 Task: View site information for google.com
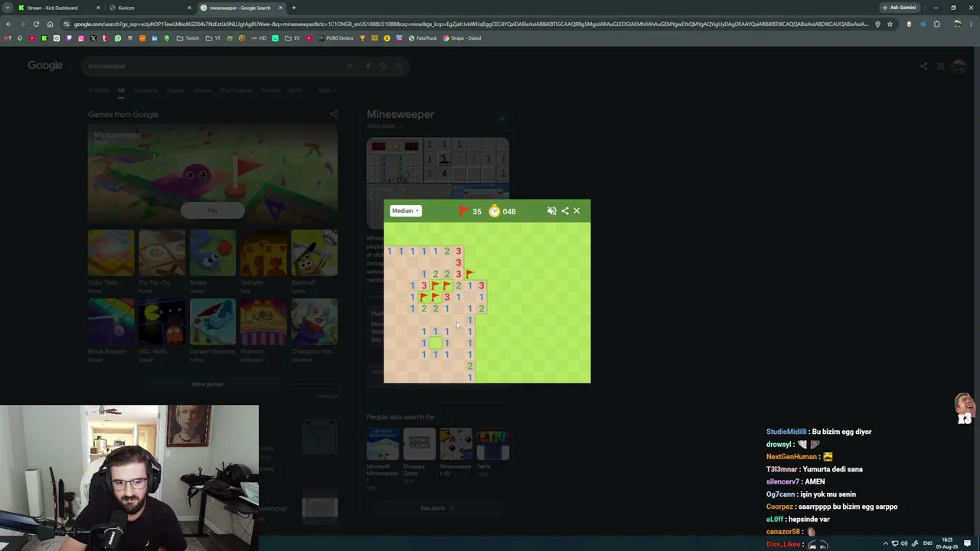click(x=67, y=24)
